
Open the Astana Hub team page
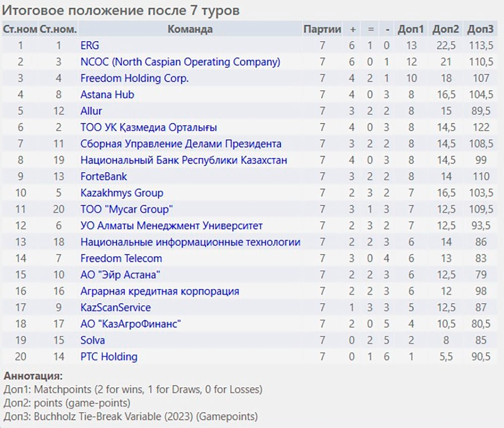(107, 95)
